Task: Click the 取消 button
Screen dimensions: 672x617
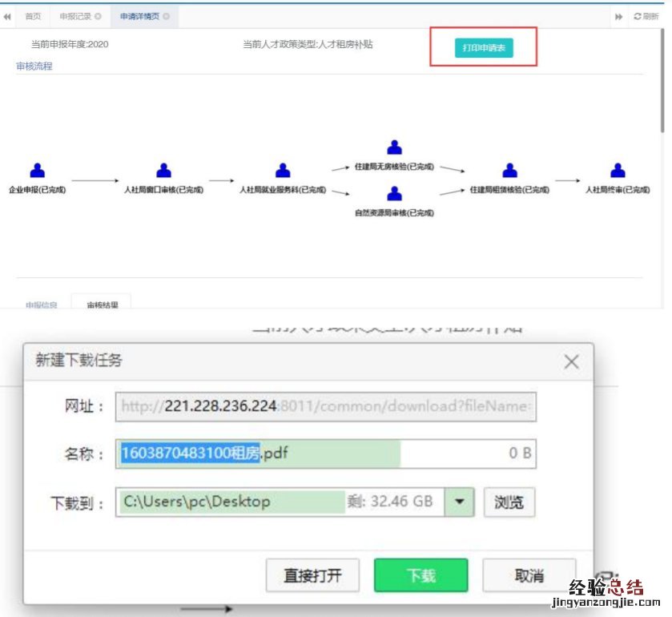Action: point(529,575)
